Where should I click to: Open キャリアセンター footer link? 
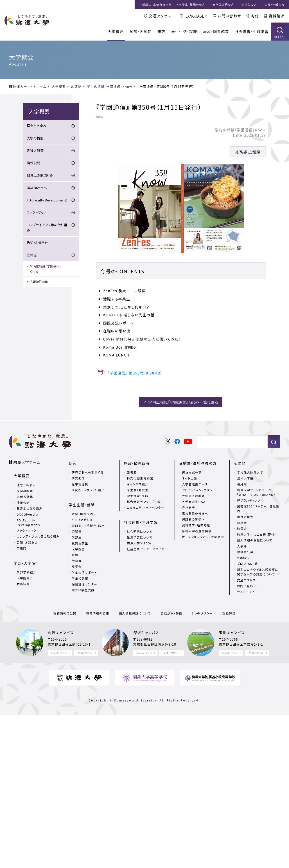84,520
